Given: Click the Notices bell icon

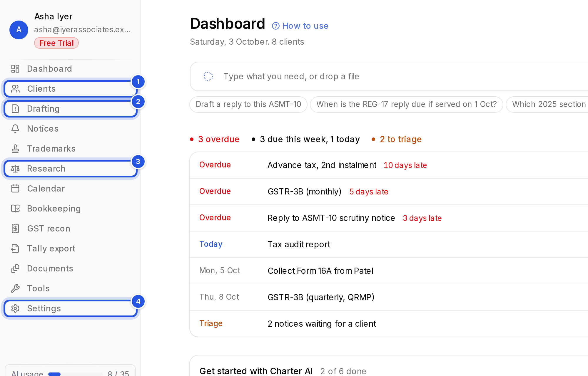Looking at the screenshot, I should (x=15, y=129).
